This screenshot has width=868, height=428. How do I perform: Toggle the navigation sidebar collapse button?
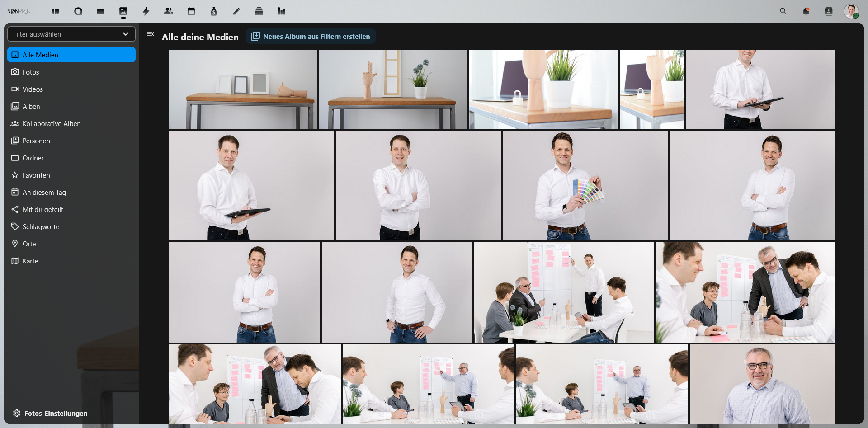[x=151, y=34]
